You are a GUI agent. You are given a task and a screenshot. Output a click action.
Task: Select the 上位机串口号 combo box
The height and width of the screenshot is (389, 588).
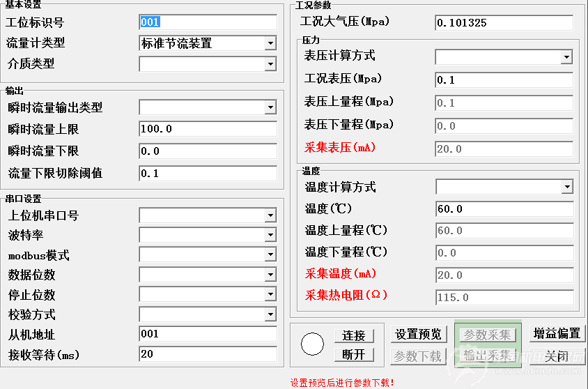point(208,215)
